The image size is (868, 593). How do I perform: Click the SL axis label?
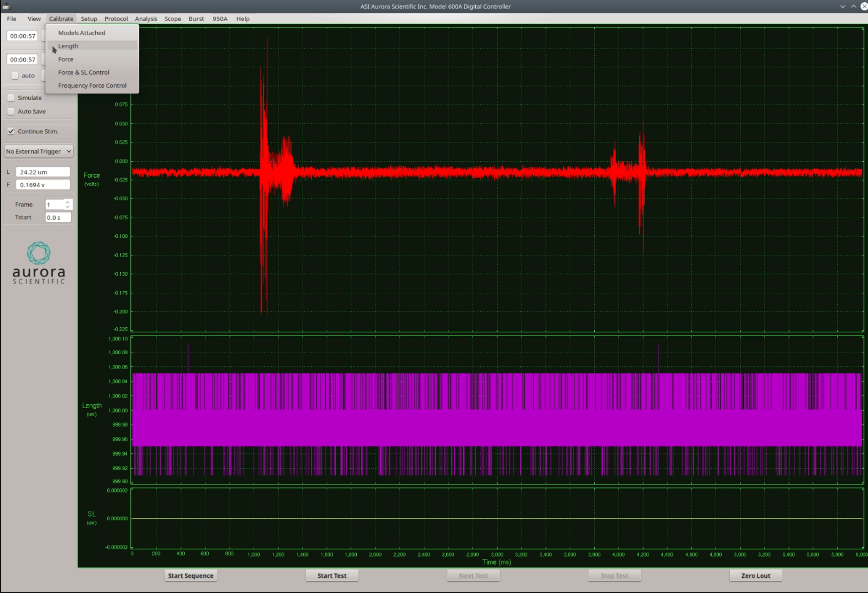tap(92, 514)
